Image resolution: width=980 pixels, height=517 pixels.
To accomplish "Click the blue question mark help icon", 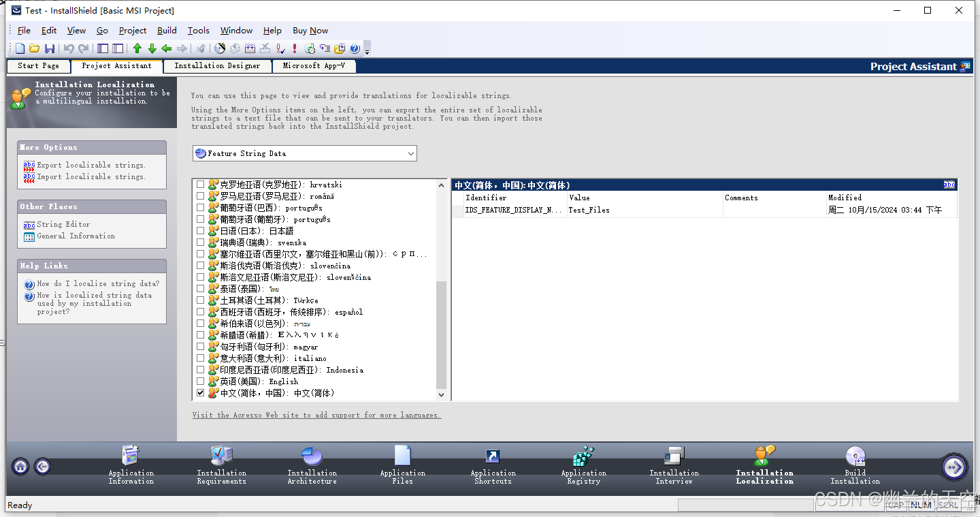I will point(355,48).
